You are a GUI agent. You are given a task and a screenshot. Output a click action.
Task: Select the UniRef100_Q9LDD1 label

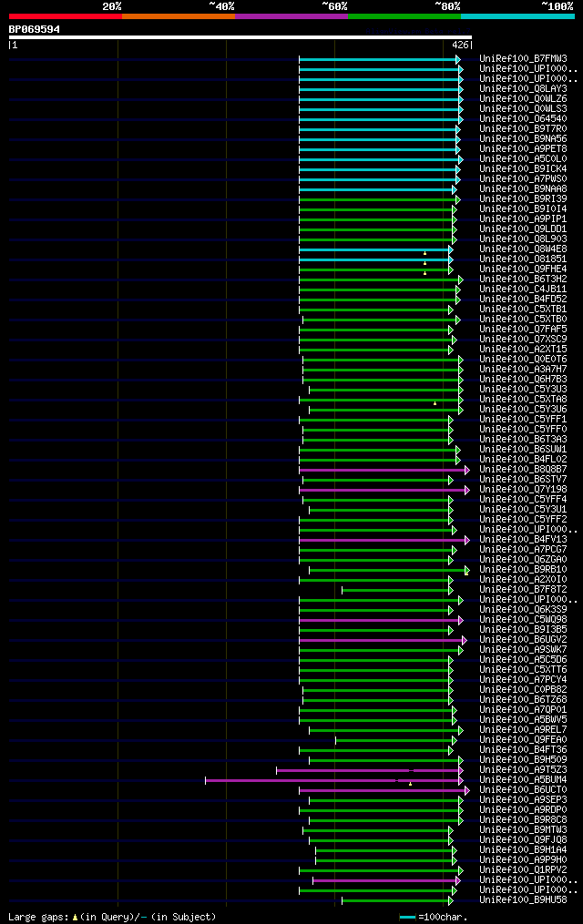523,229
